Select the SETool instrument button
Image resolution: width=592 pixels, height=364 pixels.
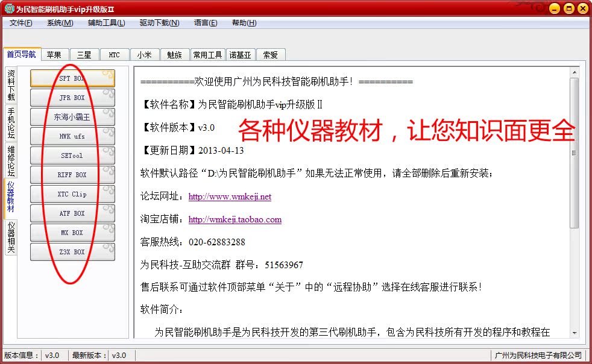coord(72,155)
